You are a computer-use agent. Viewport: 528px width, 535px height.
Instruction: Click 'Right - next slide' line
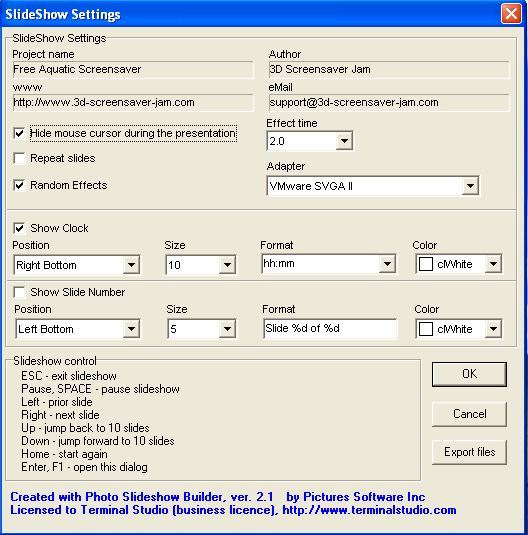tap(60, 415)
